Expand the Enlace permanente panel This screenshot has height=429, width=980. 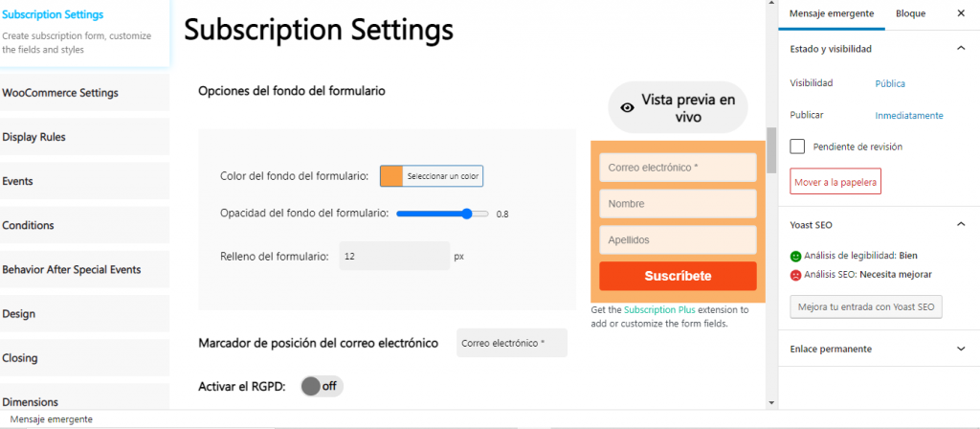click(x=961, y=349)
